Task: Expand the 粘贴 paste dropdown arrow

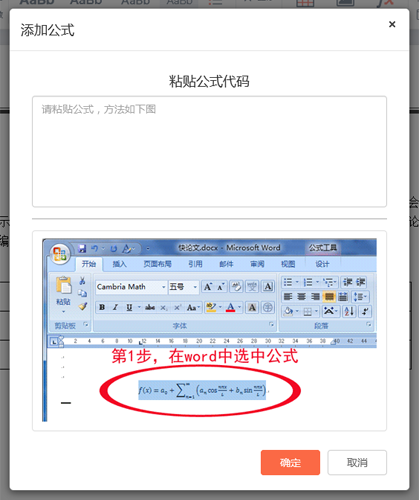Action: pyautogui.click(x=63, y=312)
